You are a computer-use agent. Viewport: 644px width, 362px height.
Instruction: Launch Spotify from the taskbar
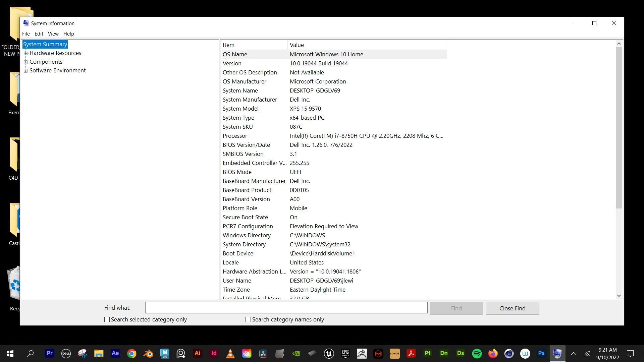point(477,353)
